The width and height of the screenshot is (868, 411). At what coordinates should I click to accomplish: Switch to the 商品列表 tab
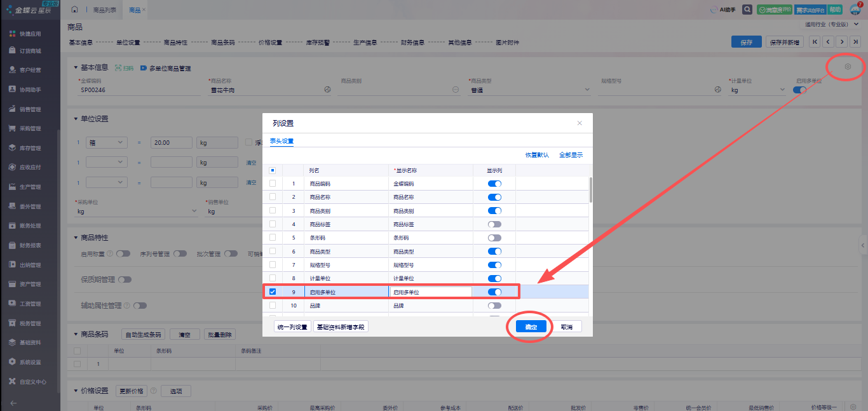tap(104, 10)
